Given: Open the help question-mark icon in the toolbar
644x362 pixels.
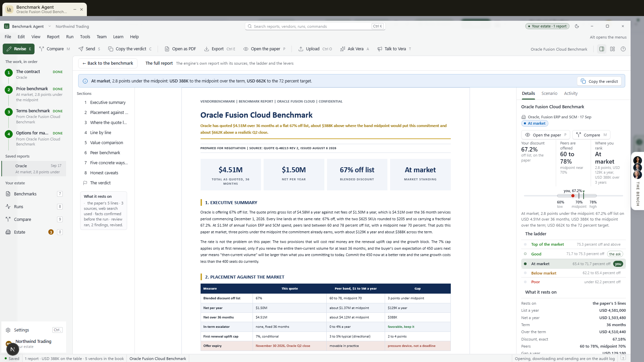Looking at the screenshot, I should (x=623, y=49).
